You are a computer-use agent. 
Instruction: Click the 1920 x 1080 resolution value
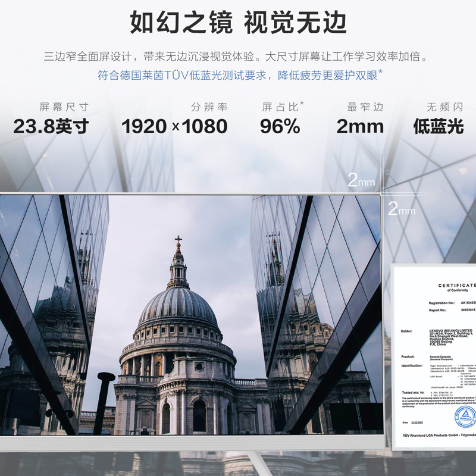point(174,126)
